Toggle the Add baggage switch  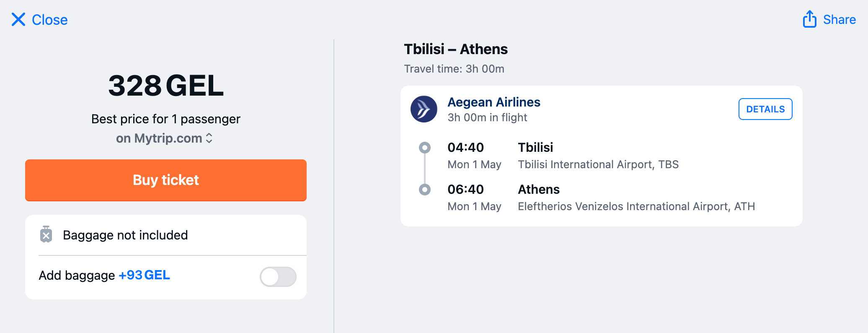(278, 277)
